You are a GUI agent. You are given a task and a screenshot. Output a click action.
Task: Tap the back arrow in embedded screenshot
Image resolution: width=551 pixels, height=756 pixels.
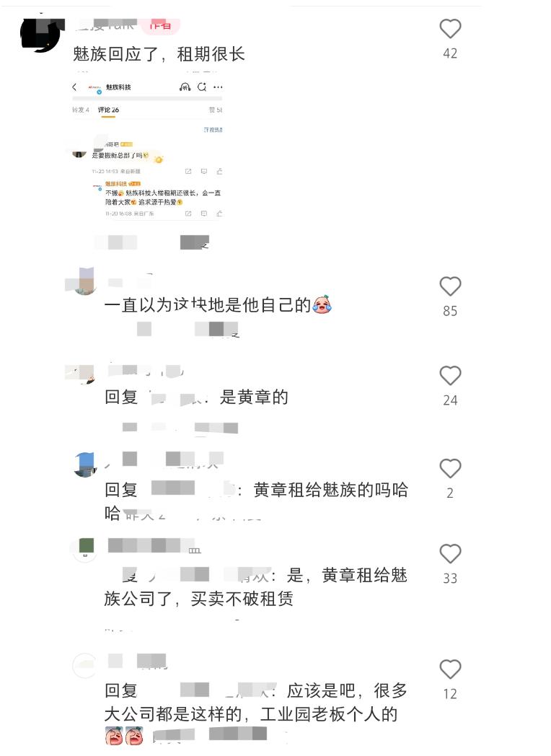coord(74,87)
